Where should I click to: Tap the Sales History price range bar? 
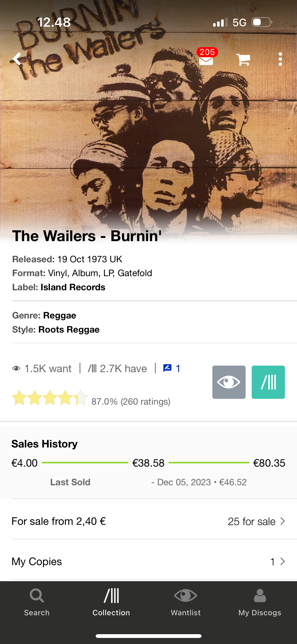[x=148, y=463]
